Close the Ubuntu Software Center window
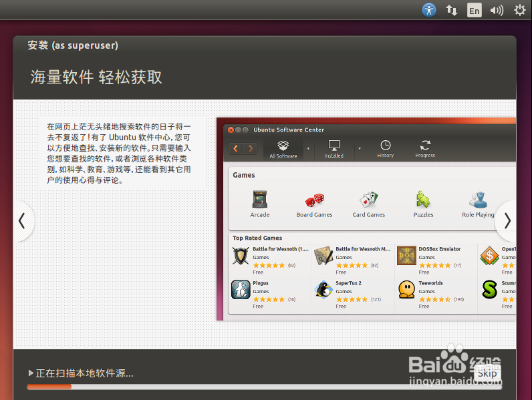The width and height of the screenshot is (532, 400). tap(231, 130)
